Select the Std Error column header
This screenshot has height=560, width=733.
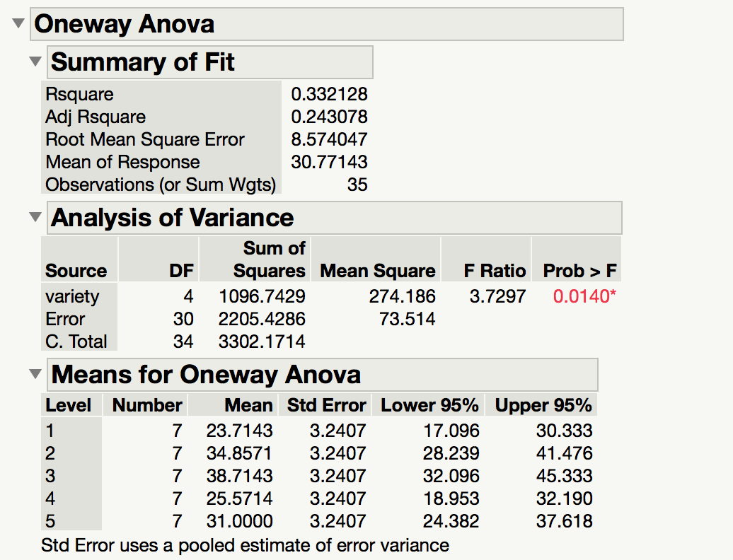[x=326, y=405]
